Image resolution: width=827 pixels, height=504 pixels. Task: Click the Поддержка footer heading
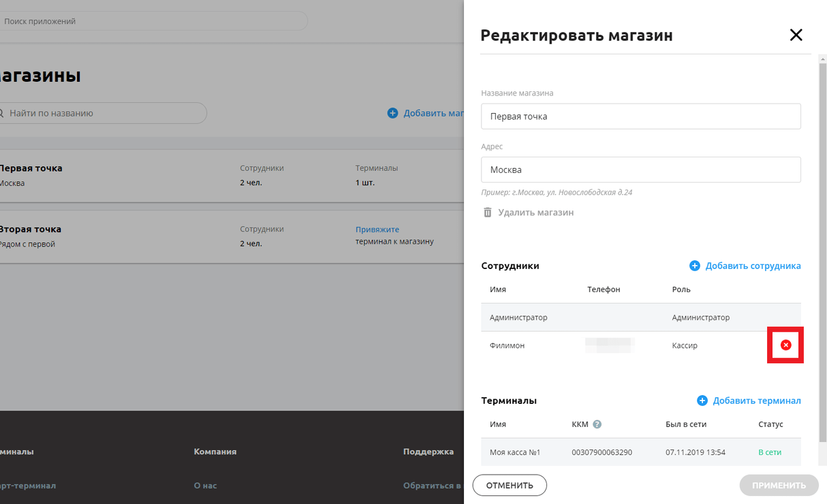(428, 452)
